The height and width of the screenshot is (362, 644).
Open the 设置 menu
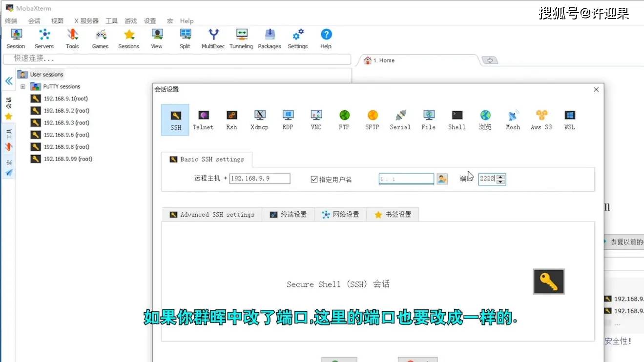[x=150, y=21]
